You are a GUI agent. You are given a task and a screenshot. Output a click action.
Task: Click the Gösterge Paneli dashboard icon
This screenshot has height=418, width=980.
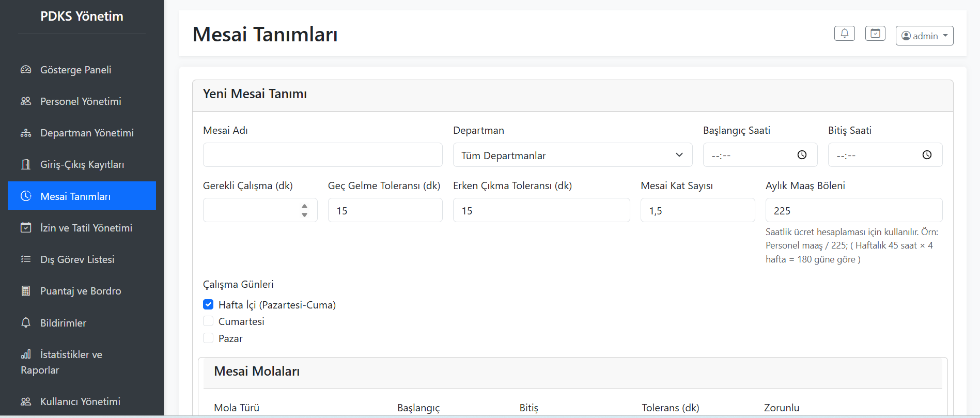pyautogui.click(x=26, y=70)
